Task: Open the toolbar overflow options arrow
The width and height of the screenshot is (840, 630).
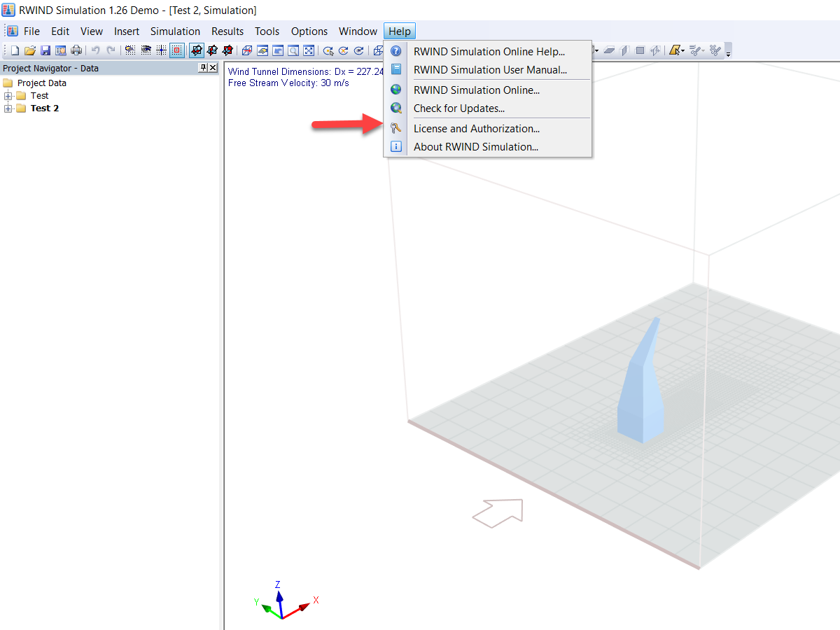Action: tap(728, 54)
